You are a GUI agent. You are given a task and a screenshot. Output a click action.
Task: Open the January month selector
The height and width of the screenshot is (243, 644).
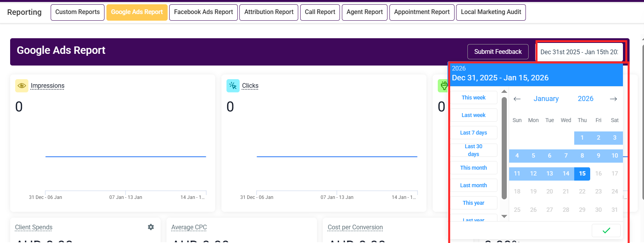546,99
